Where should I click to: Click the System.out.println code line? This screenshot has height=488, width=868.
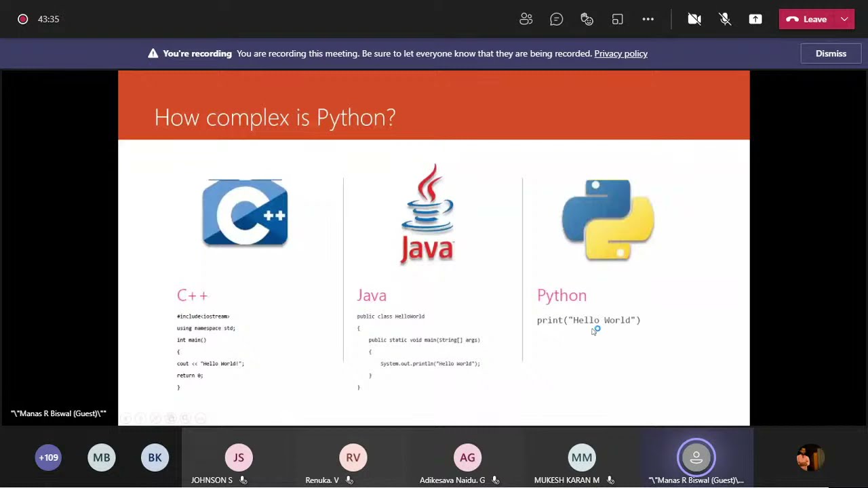coord(430,364)
